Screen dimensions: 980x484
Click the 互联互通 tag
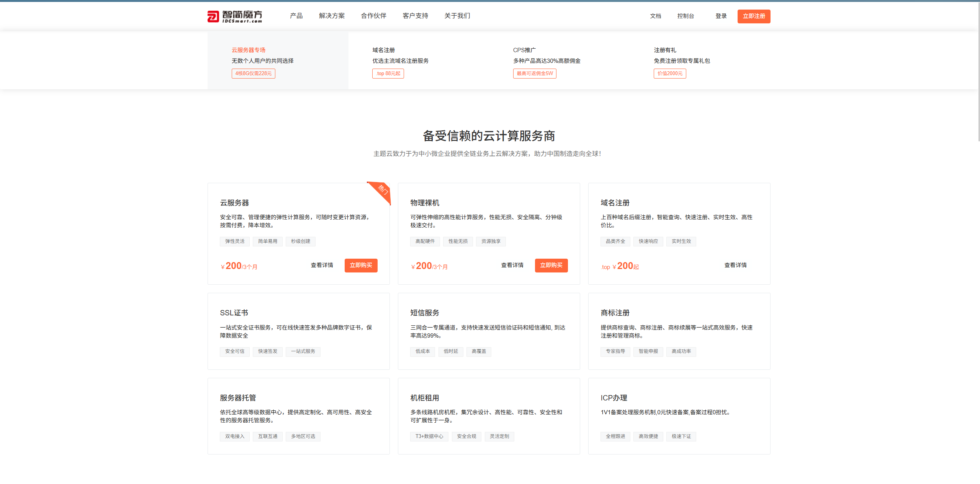[x=268, y=436]
